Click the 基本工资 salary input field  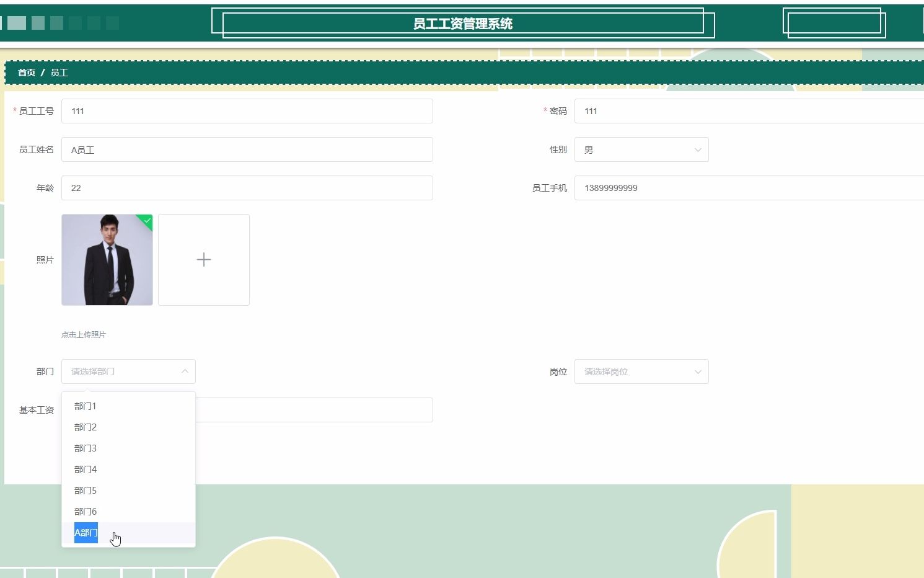point(314,410)
